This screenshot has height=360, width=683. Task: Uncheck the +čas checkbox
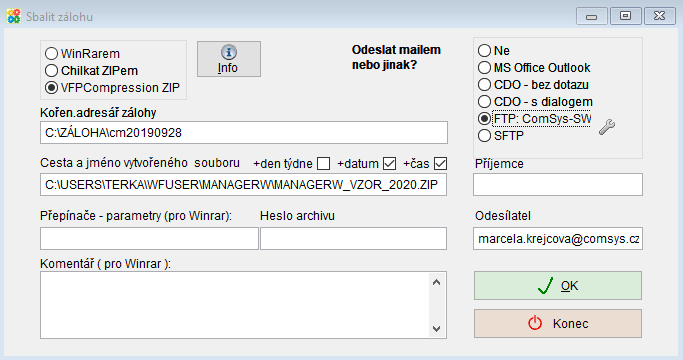tap(440, 164)
